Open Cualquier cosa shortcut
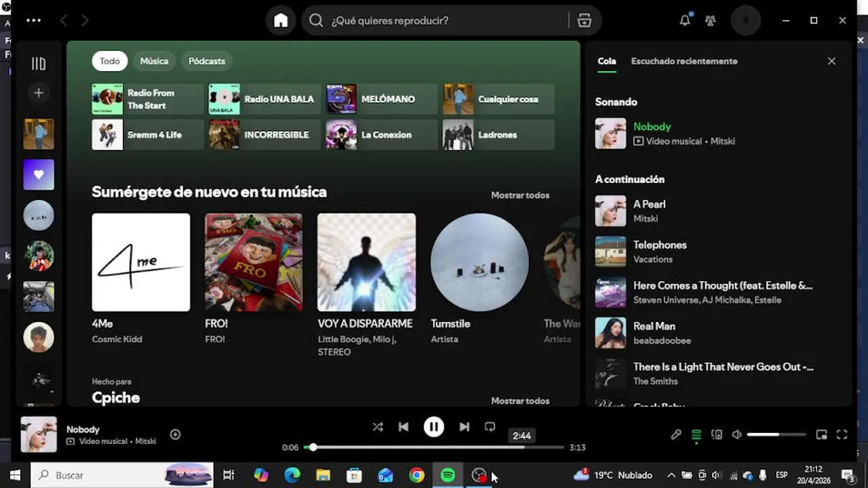The height and width of the screenshot is (488, 868). tap(499, 99)
